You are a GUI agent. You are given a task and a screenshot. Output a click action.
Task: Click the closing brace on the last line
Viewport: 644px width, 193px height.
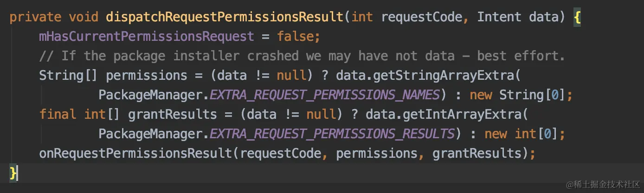click(x=13, y=173)
